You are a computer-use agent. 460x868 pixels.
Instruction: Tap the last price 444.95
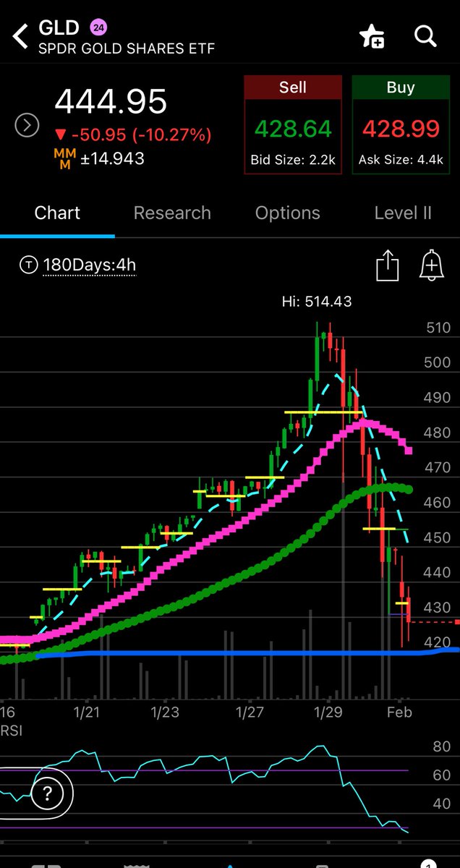111,102
